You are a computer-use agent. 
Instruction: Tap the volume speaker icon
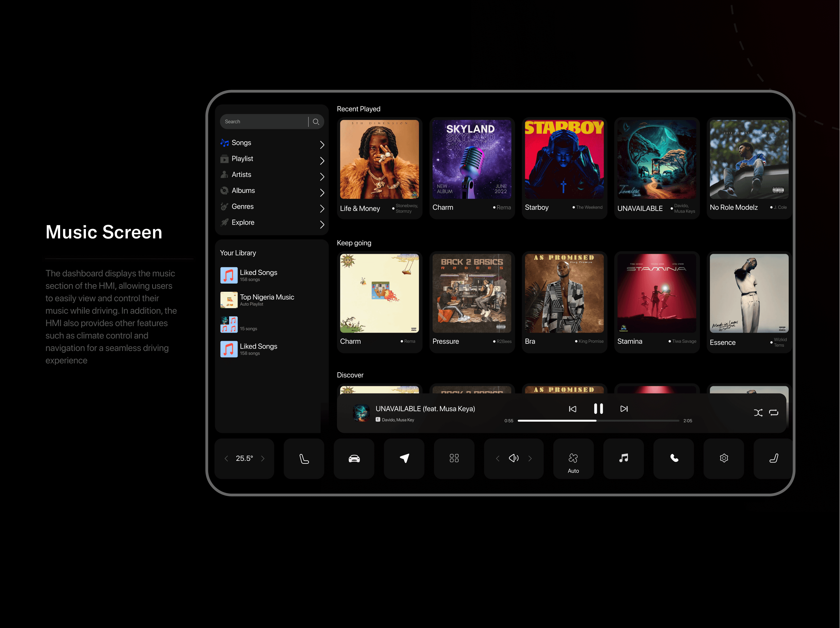(514, 458)
